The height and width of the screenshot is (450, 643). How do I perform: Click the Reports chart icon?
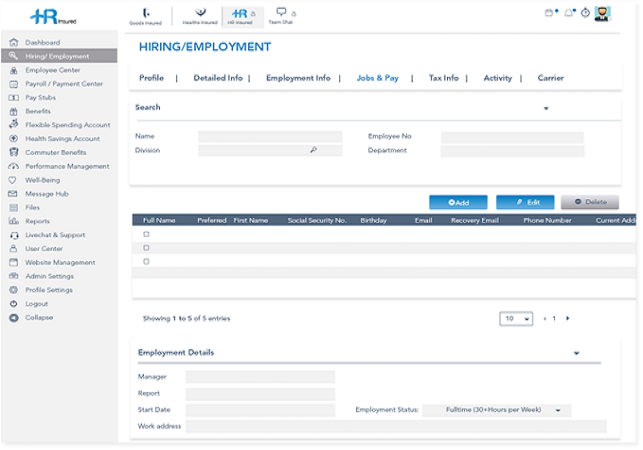[x=14, y=221]
